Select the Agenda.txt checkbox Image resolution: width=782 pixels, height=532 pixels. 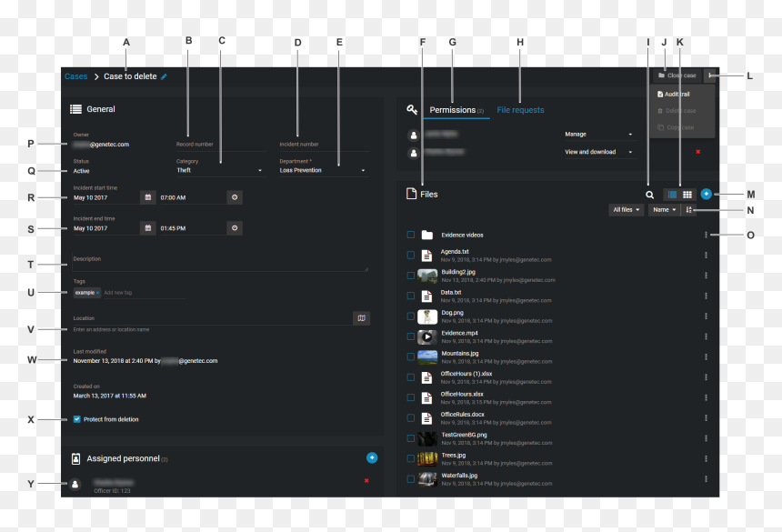pyautogui.click(x=410, y=256)
